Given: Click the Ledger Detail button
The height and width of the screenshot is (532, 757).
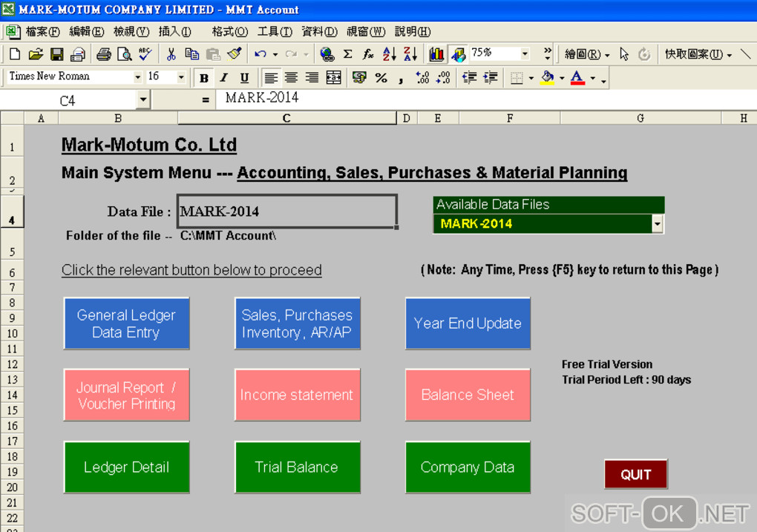Looking at the screenshot, I should pos(126,467).
